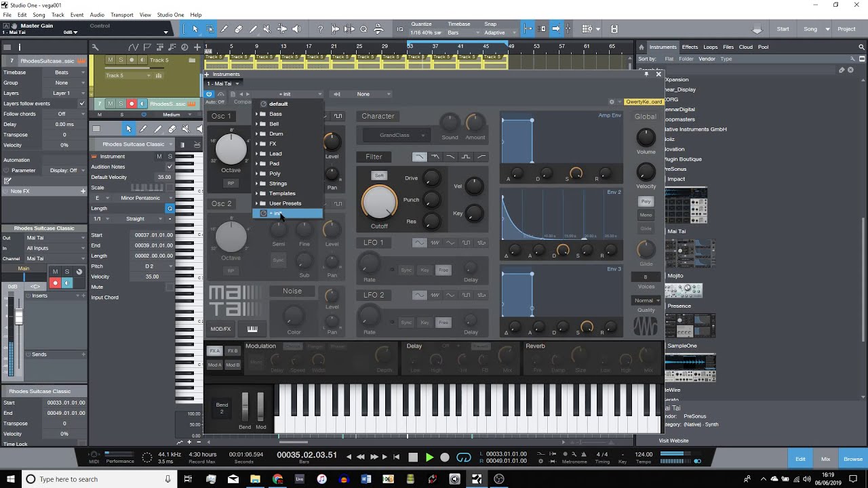Viewport: 868px width, 488px height.
Task: Adjust the Cutoff filter knob
Action: click(379, 202)
